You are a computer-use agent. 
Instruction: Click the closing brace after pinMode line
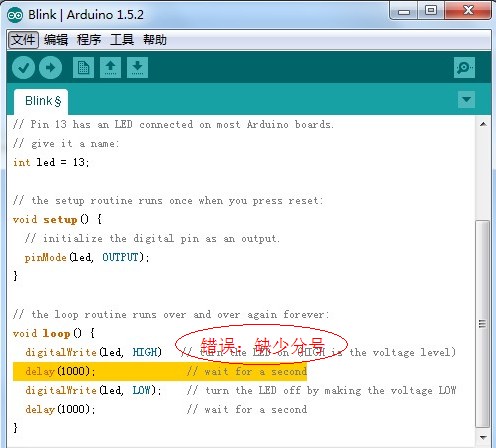pos(15,276)
